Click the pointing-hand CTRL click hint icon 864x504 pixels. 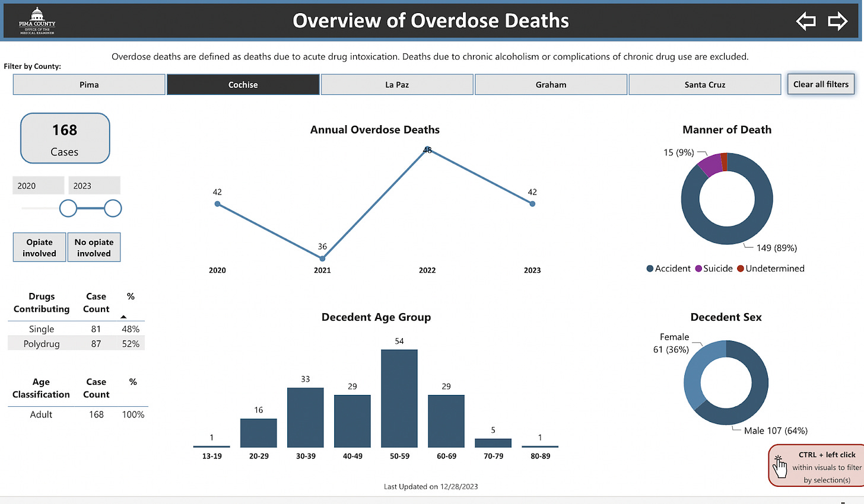click(779, 466)
